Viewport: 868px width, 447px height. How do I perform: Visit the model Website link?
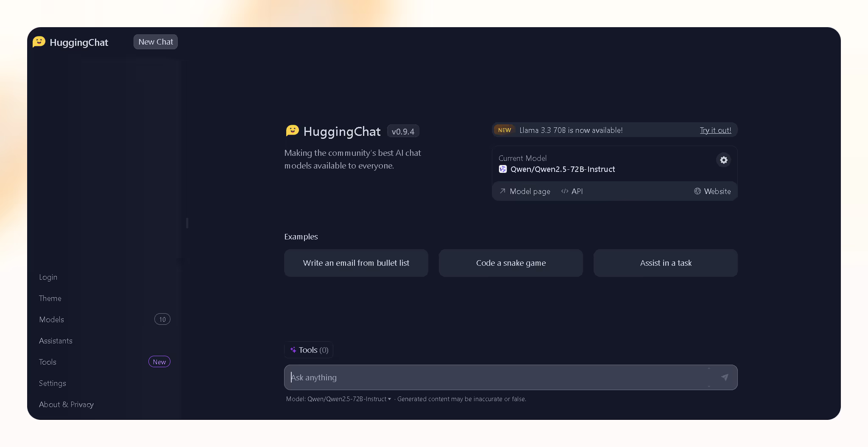coord(712,191)
